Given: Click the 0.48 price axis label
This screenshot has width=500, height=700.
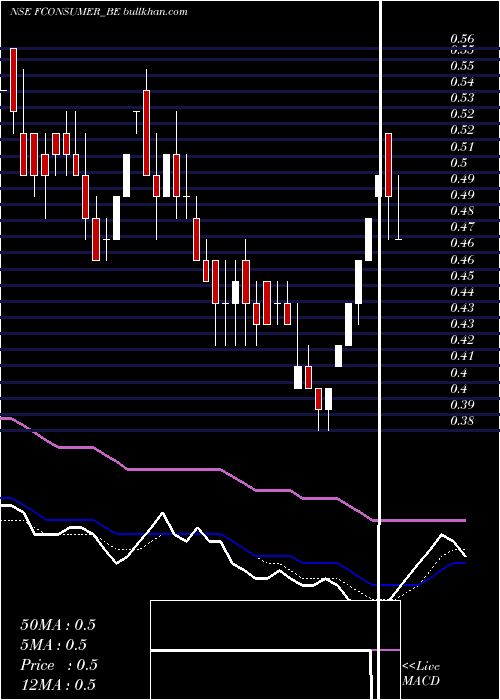Looking at the screenshot, I should [462, 211].
